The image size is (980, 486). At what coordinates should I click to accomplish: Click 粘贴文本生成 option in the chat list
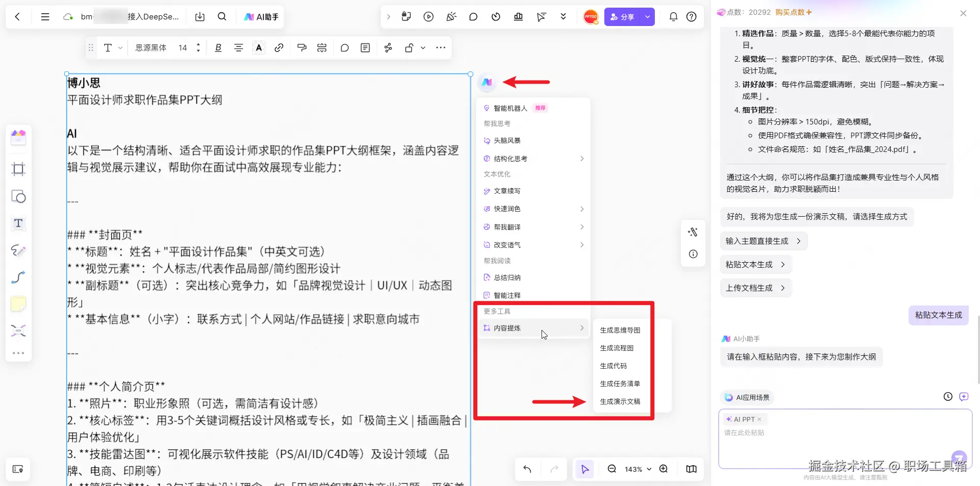755,265
